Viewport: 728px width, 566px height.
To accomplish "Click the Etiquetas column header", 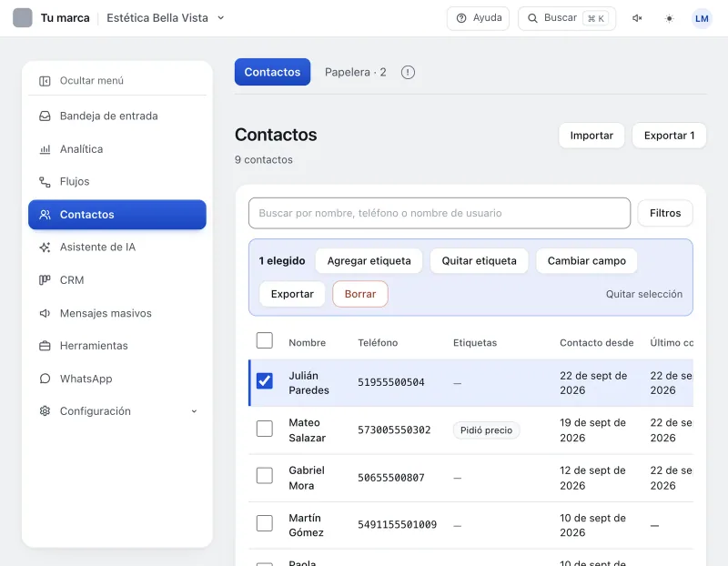I will [474, 343].
